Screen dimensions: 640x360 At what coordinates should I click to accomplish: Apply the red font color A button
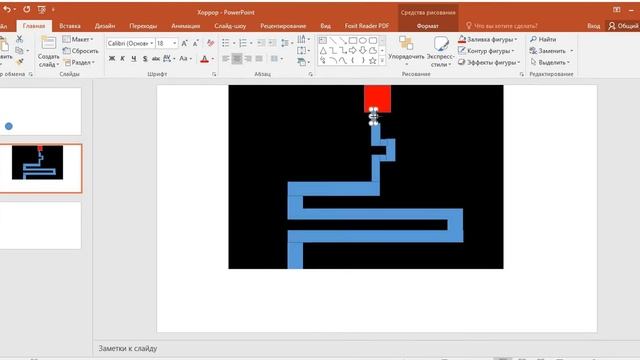pos(204,59)
